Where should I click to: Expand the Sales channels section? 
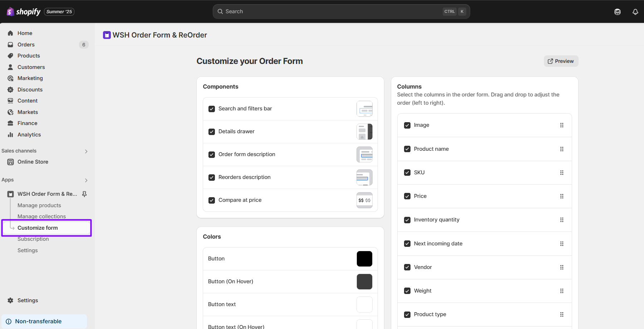tap(86, 151)
